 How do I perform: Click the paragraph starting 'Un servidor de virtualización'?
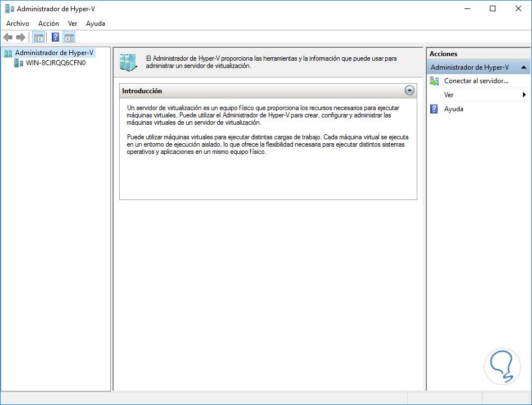(x=263, y=115)
